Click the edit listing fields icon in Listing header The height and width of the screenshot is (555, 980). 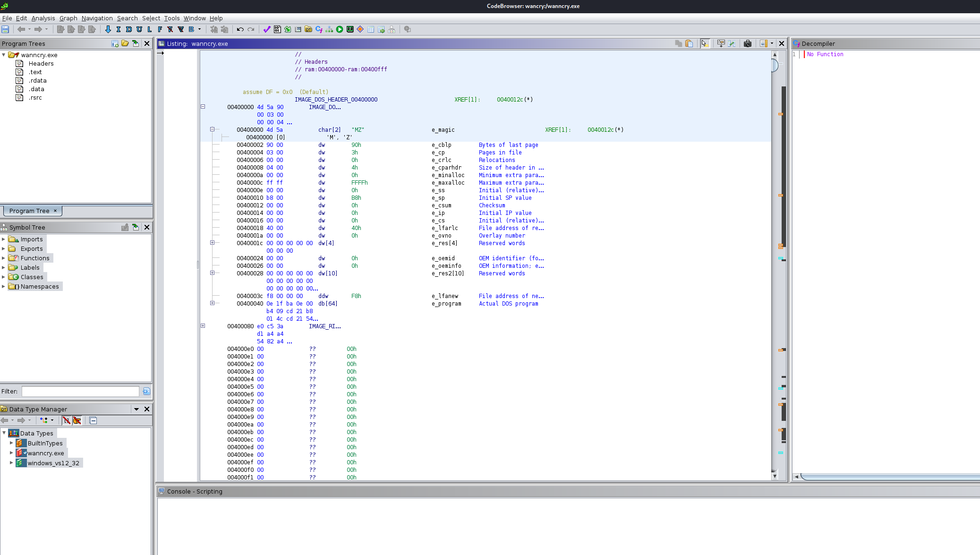721,43
